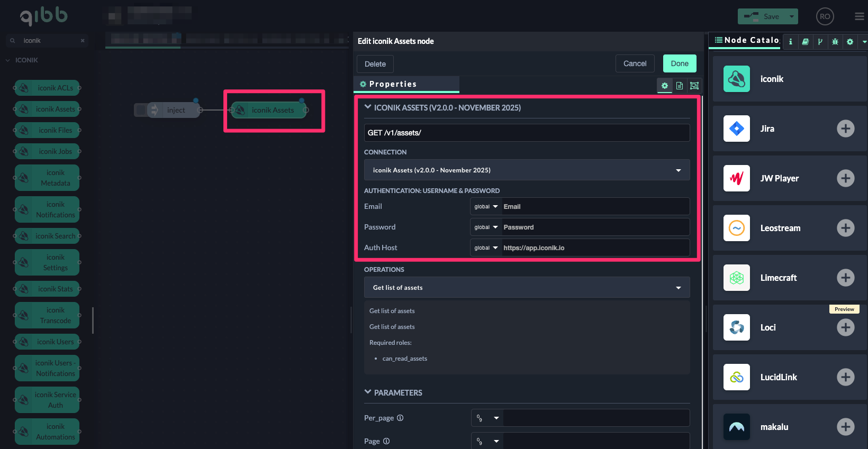Viewport: 868px width, 449px height.
Task: Open the Connection dropdown
Action: click(x=527, y=170)
